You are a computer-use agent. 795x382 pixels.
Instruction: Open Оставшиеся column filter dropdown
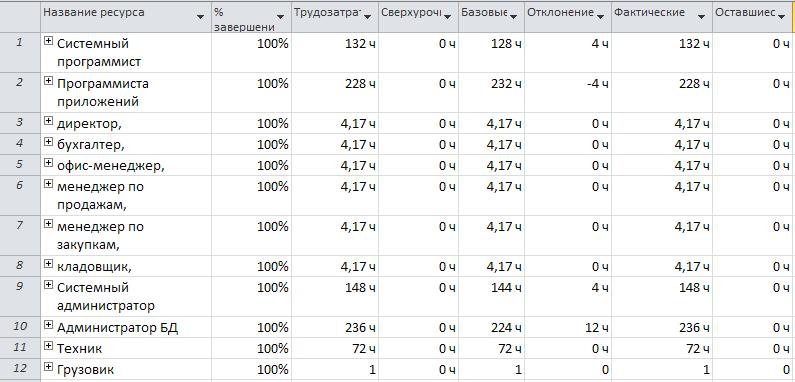[x=783, y=17]
